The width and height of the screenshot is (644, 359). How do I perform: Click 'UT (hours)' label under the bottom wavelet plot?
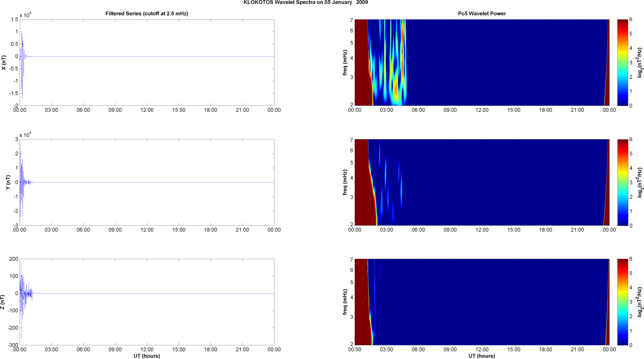coord(482,356)
